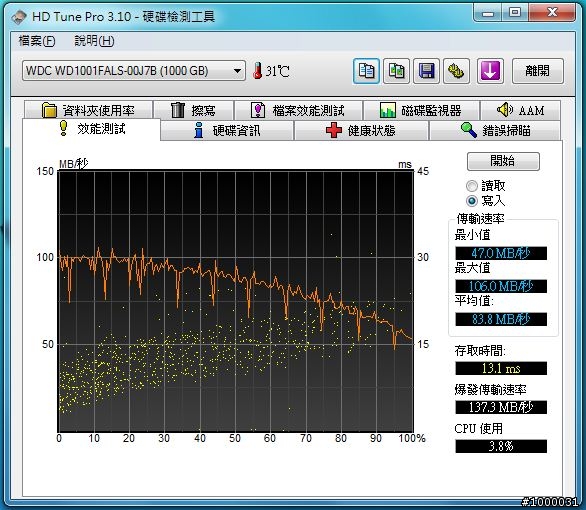This screenshot has height=510, width=586.
Task: Click the green chart icon on 磁碟監視器 tab
Action: click(x=388, y=110)
